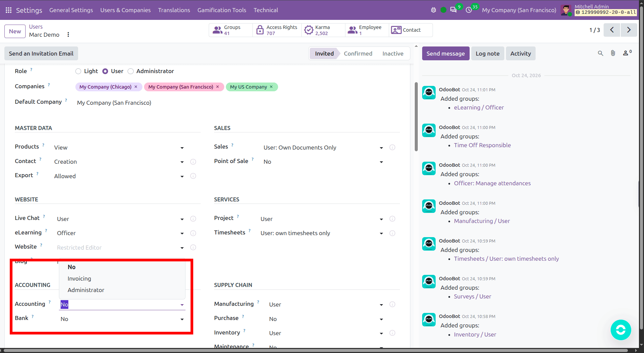Click the Log note button
The image size is (644, 353).
[x=487, y=54]
